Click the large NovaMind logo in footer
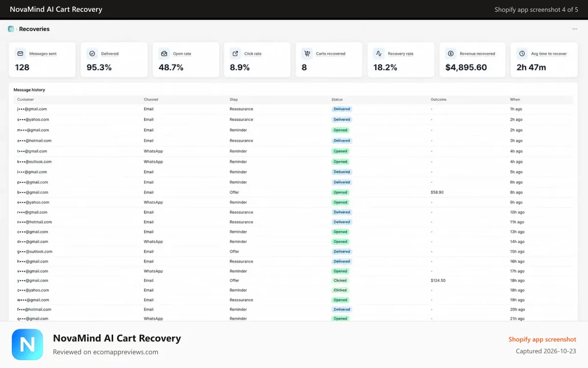The image size is (588, 368). click(x=27, y=344)
